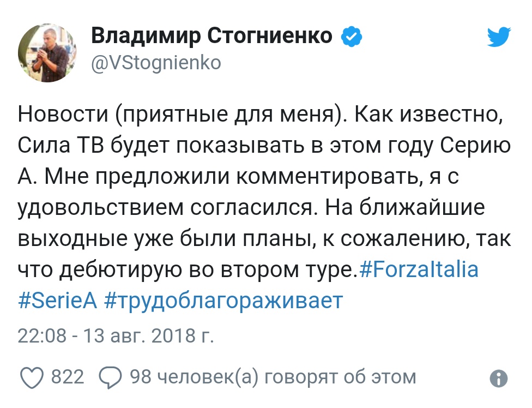Click the 13 авг. 2018 г. date
The image size is (532, 408).
click(149, 335)
